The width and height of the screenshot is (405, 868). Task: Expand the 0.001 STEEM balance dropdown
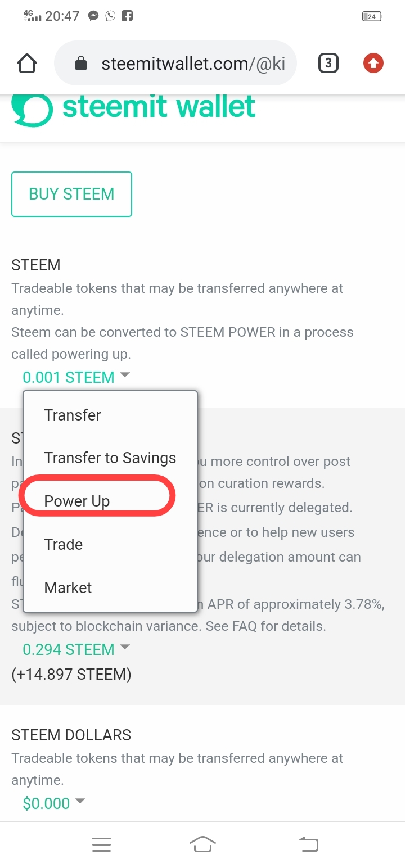[x=76, y=377]
